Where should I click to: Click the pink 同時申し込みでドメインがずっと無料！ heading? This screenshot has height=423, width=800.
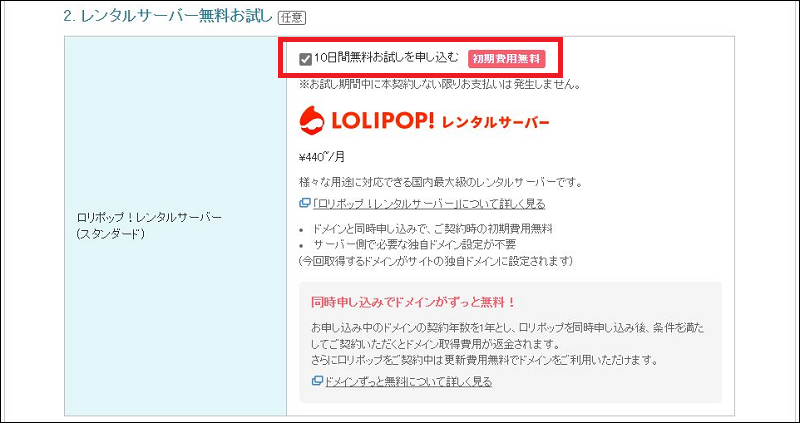pyautogui.click(x=413, y=301)
